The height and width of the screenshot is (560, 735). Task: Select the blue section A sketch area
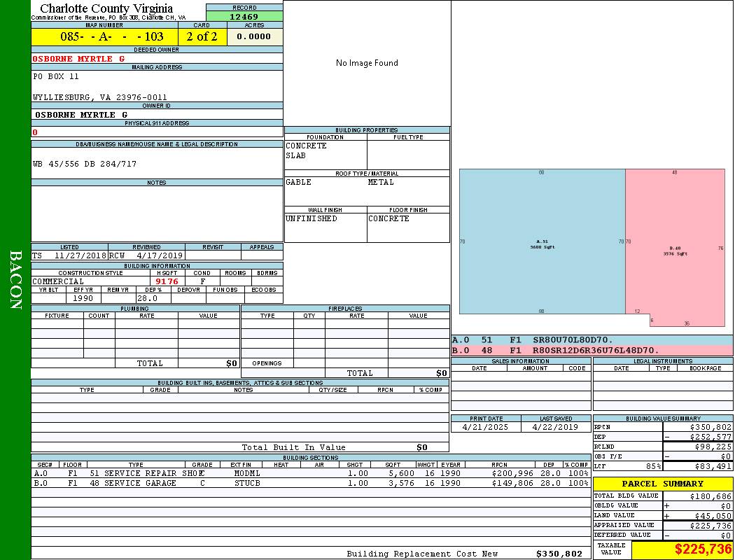pyautogui.click(x=542, y=241)
